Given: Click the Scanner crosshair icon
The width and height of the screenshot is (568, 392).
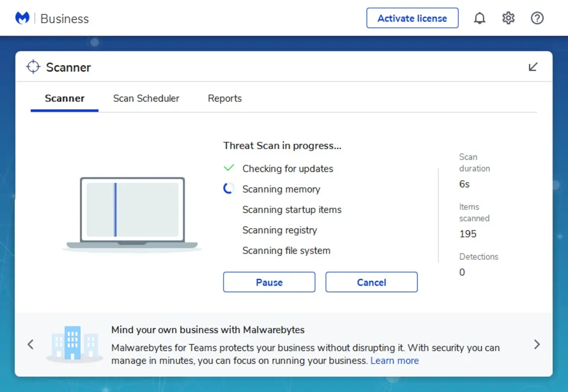Looking at the screenshot, I should [33, 67].
